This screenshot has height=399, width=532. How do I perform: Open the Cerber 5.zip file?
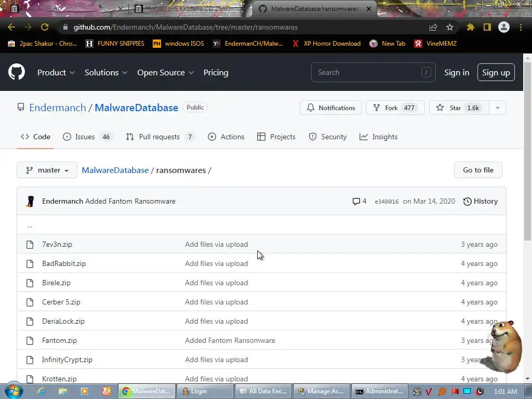point(61,302)
